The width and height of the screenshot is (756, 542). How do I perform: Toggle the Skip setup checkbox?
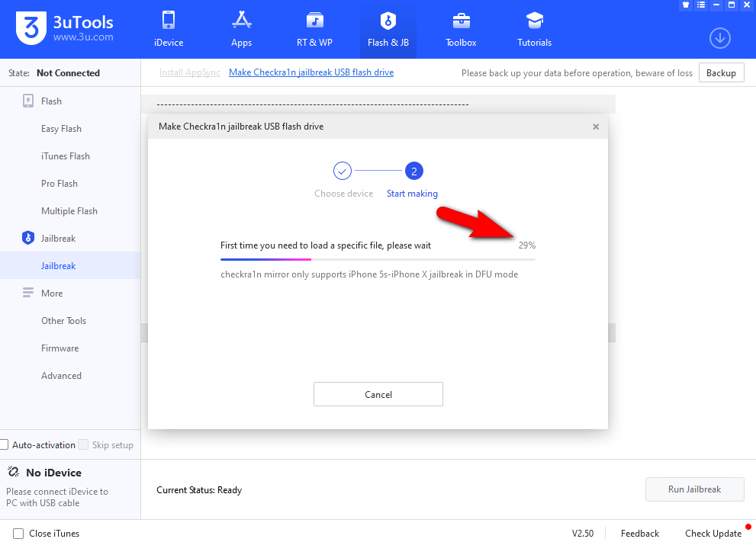[x=83, y=444]
